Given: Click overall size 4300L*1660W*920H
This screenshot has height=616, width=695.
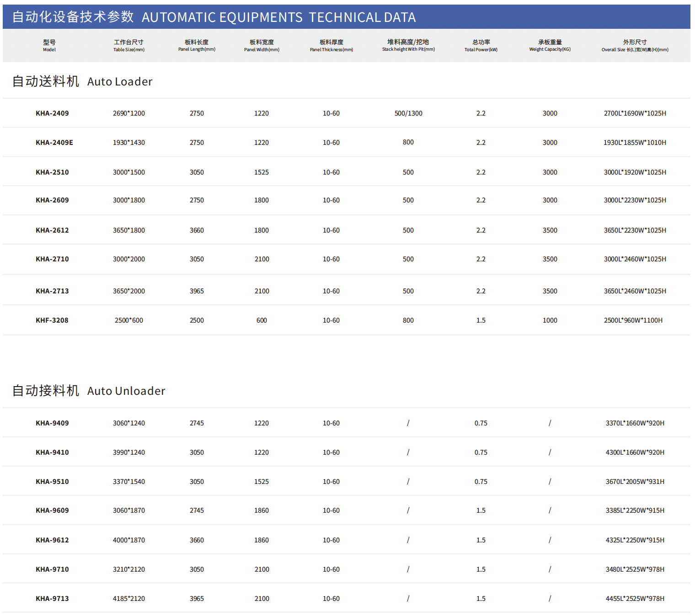Looking at the screenshot, I should (635, 452).
